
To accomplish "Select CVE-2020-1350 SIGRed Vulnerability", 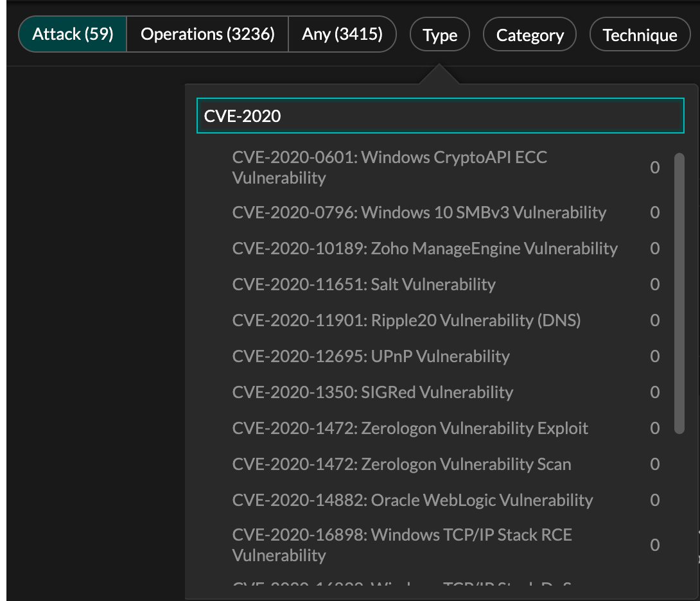I will point(446,392).
